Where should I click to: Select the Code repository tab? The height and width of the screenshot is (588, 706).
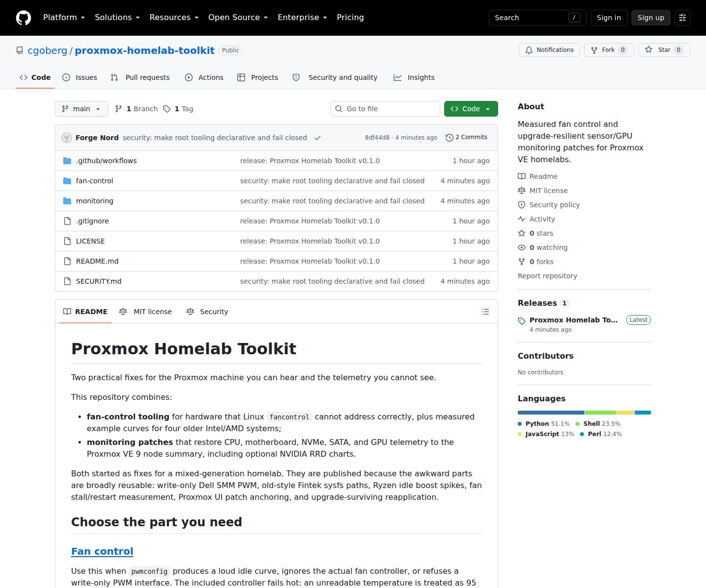[x=35, y=77]
